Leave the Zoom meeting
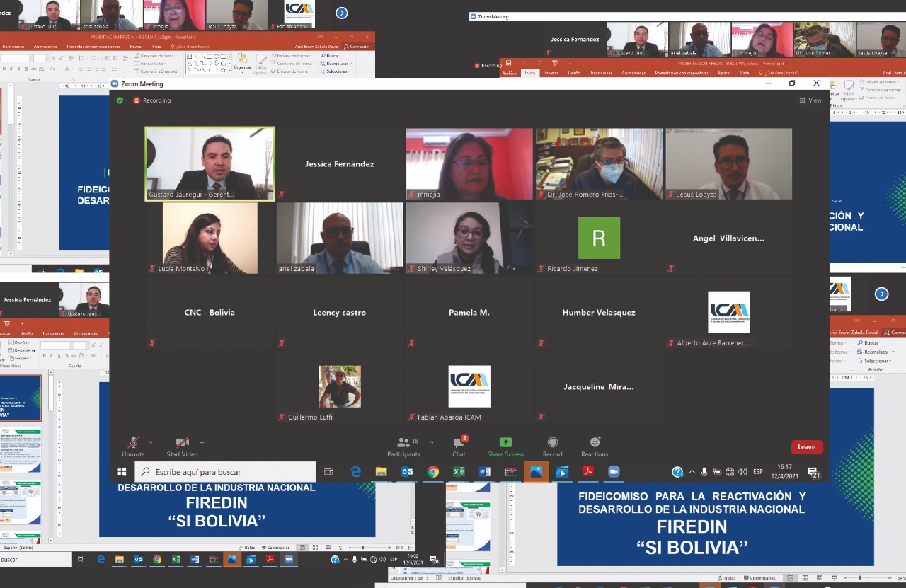 (x=806, y=446)
